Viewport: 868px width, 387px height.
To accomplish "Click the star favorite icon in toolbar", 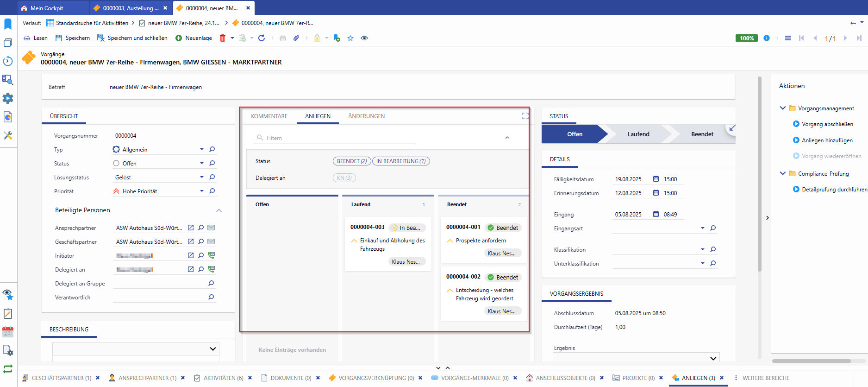I will (350, 38).
